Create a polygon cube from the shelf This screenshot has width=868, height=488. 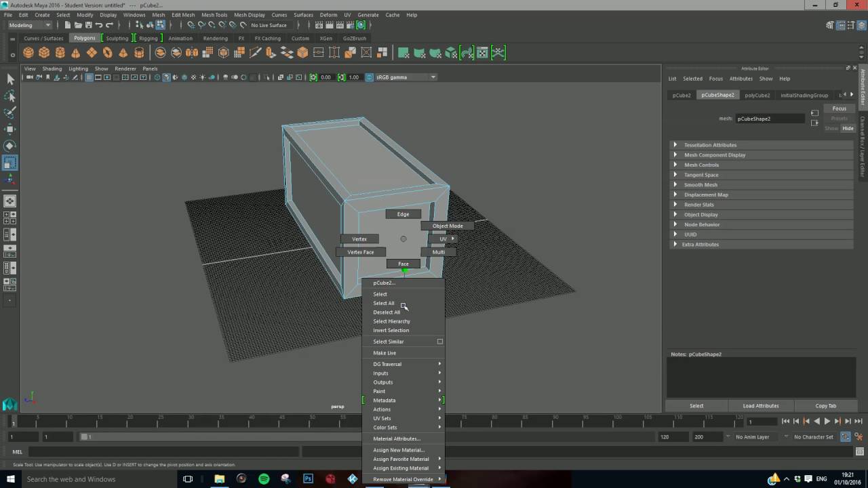point(44,53)
